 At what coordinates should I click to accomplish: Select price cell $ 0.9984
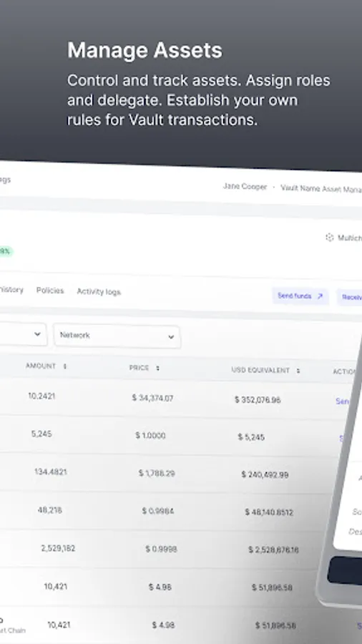[x=158, y=512]
